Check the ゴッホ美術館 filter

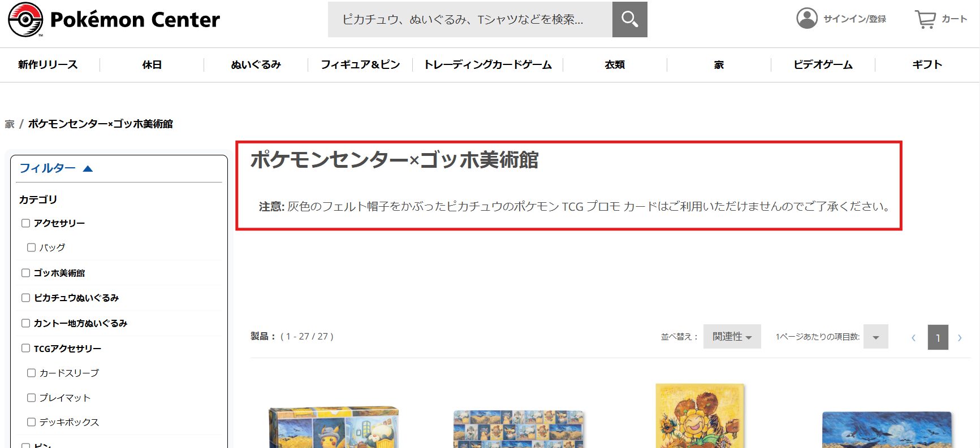pos(25,273)
